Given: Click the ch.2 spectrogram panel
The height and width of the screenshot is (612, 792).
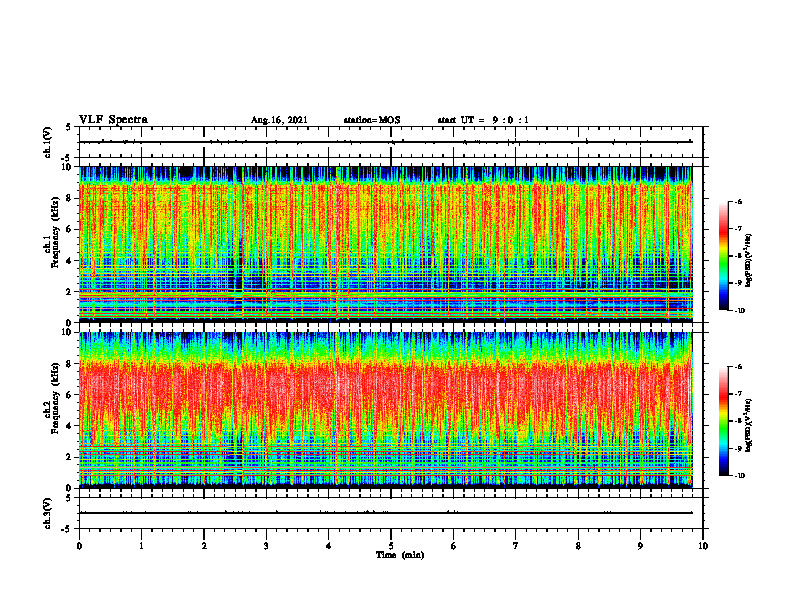Looking at the screenshot, I should tap(386, 410).
